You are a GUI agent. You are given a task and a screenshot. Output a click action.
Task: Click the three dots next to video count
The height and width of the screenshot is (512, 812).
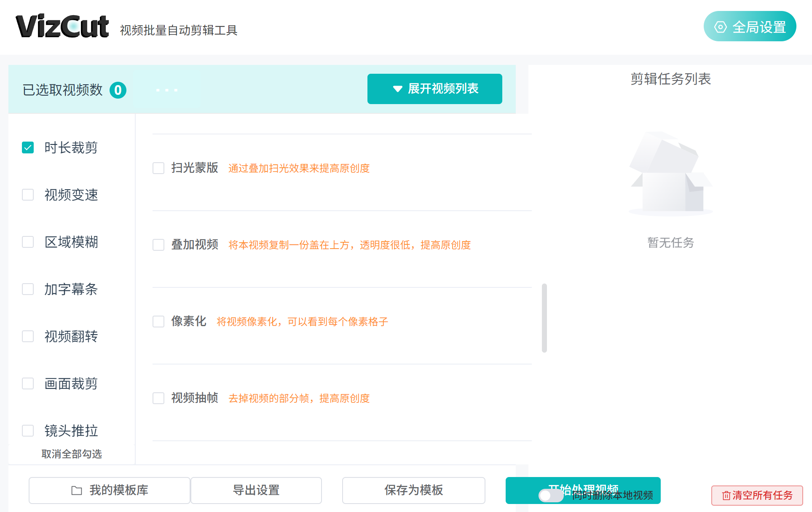tap(167, 90)
